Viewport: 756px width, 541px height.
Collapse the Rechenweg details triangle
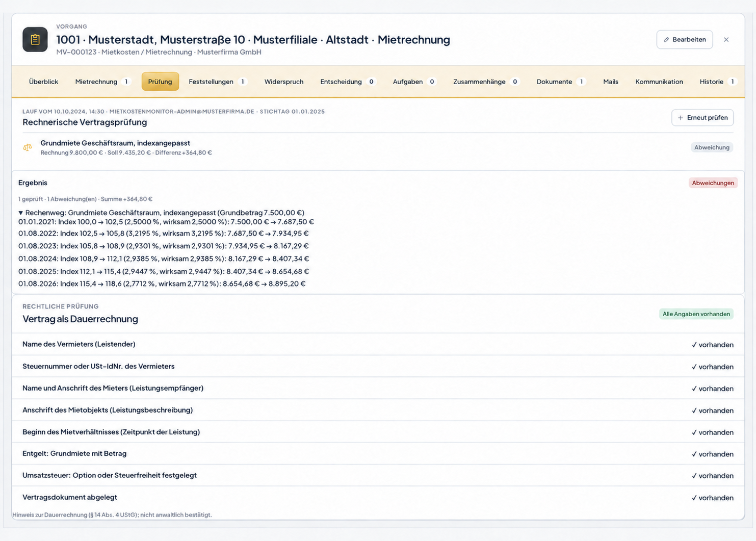(x=21, y=213)
